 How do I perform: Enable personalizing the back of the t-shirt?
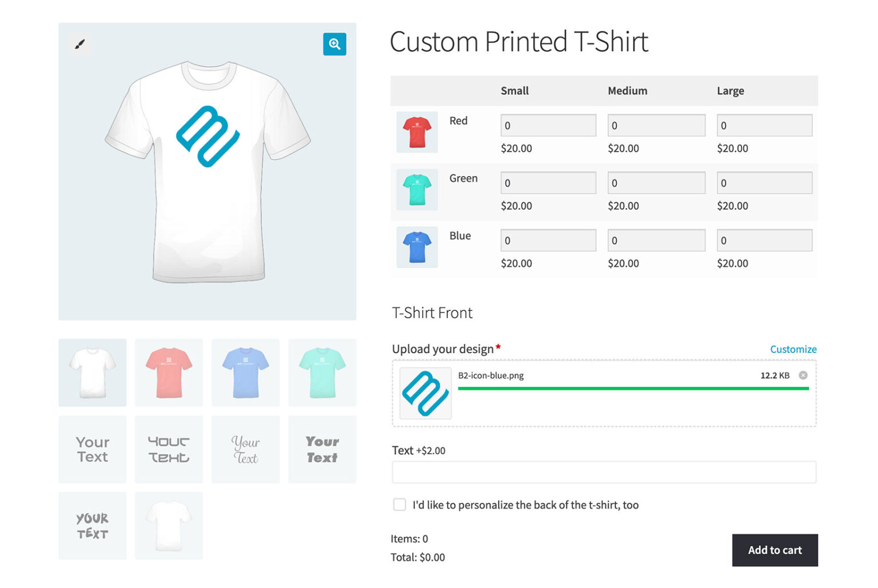pyautogui.click(x=400, y=505)
